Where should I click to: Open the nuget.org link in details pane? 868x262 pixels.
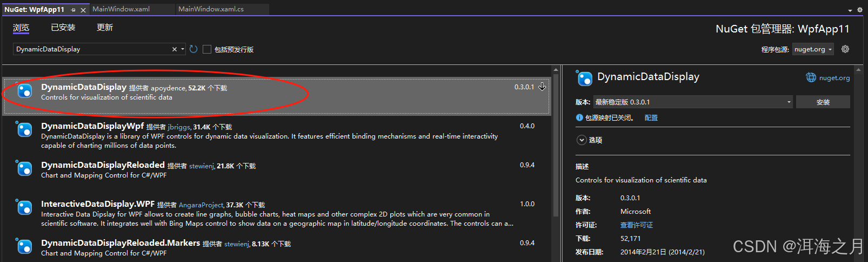[x=834, y=78]
